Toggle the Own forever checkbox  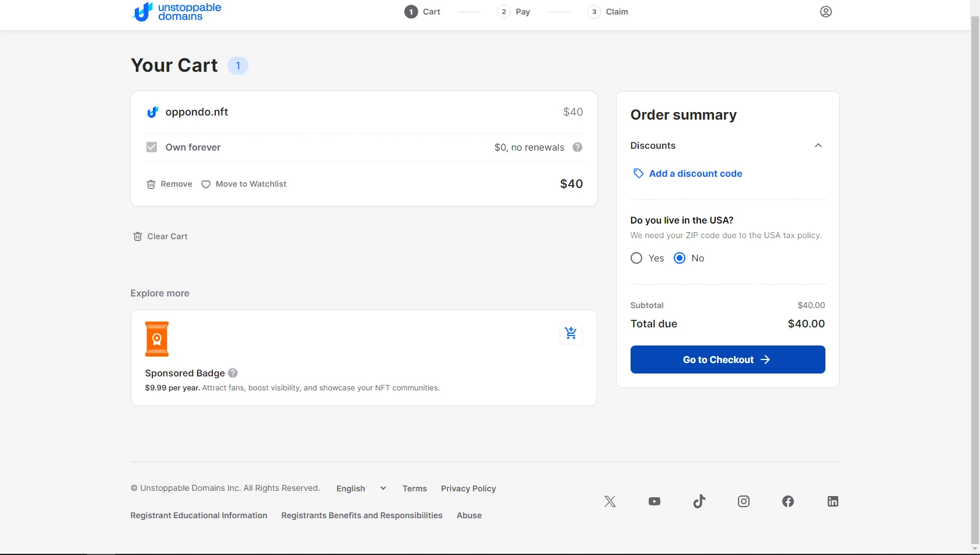[x=151, y=147]
